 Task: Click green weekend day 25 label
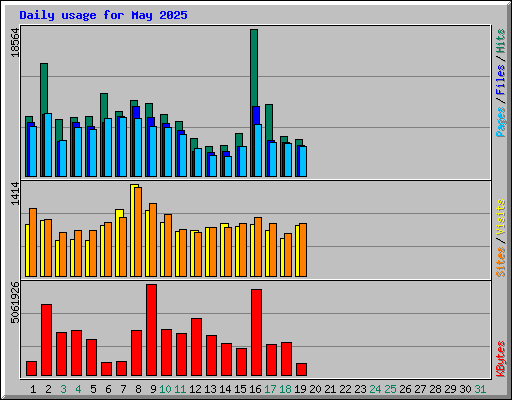390,389
